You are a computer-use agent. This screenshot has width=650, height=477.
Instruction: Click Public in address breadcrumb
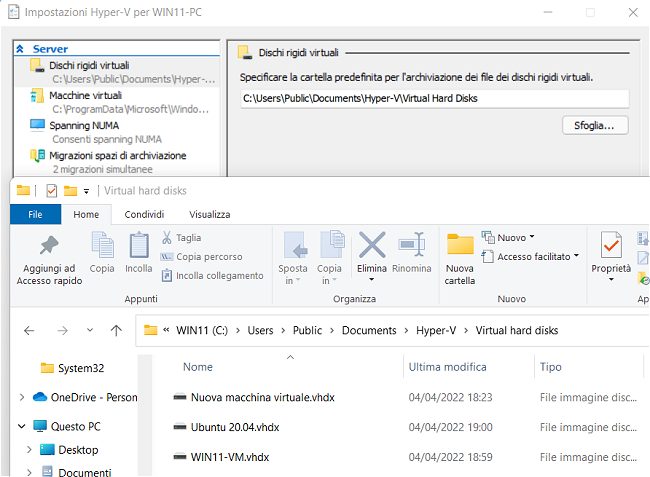click(307, 330)
